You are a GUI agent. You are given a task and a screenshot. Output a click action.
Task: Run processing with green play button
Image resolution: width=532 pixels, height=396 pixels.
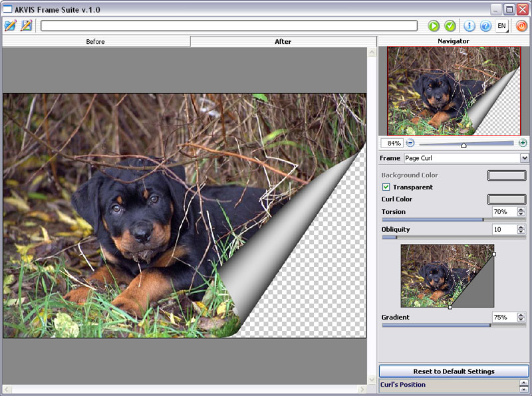point(434,26)
